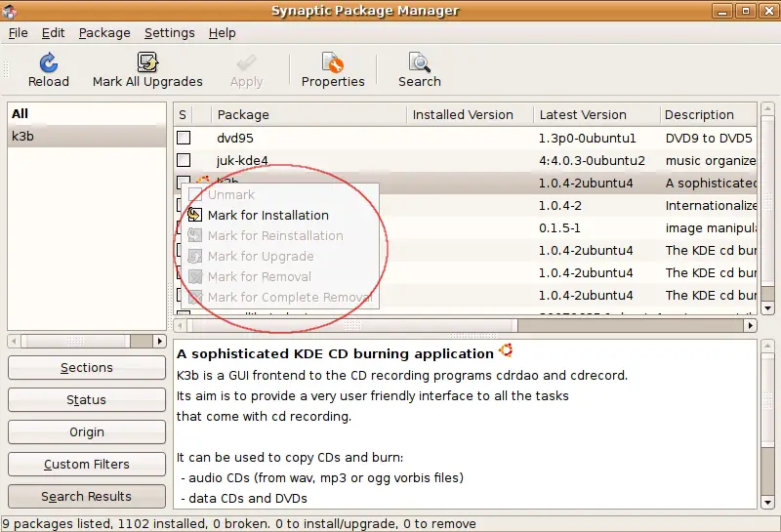This screenshot has width=781, height=532.
Task: Click 'Internationalize' description cell
Action: tap(711, 205)
